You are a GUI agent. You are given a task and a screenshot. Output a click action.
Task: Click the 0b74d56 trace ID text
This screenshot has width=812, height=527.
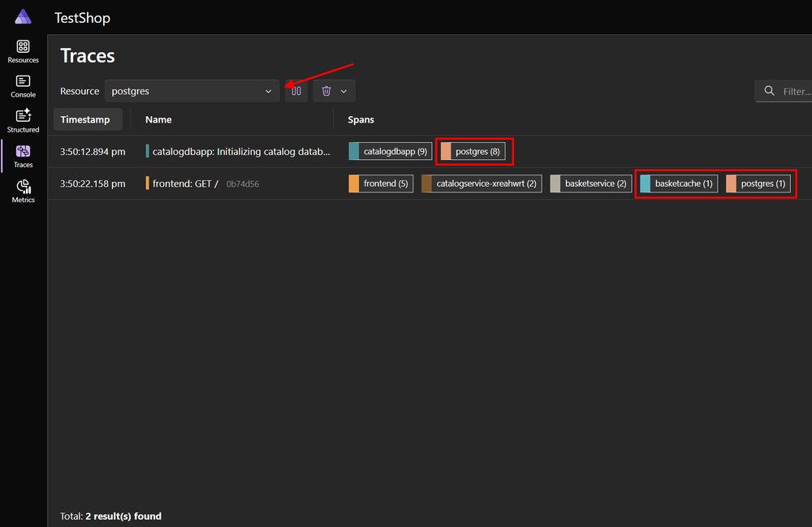click(242, 184)
